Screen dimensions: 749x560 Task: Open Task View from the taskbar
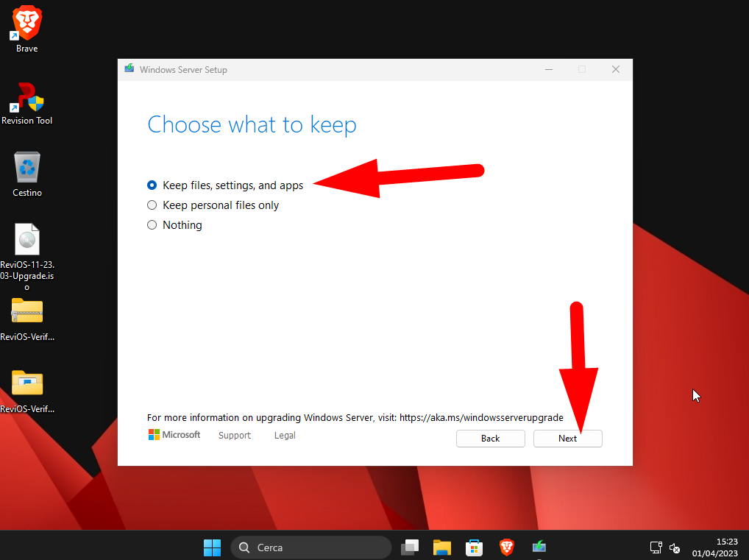point(410,547)
